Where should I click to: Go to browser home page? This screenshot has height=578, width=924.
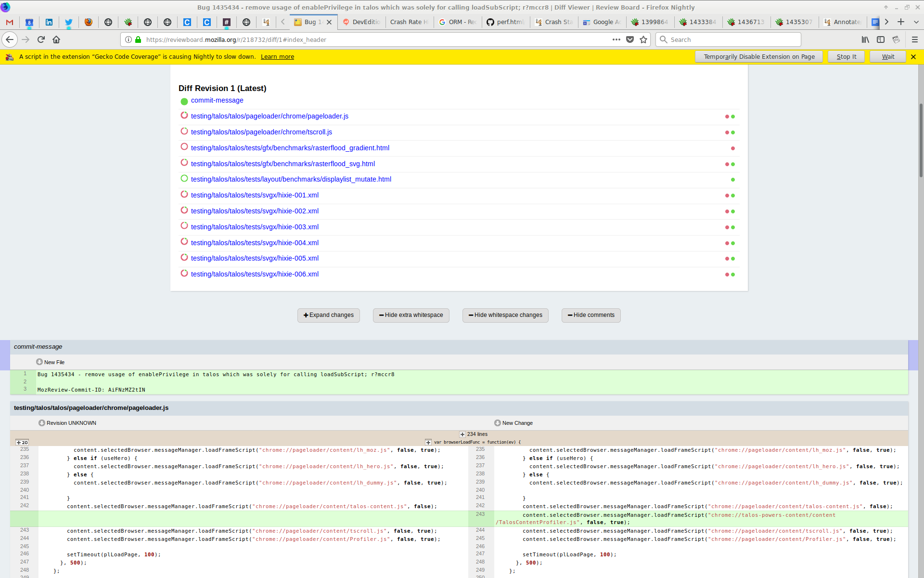pyautogui.click(x=56, y=39)
